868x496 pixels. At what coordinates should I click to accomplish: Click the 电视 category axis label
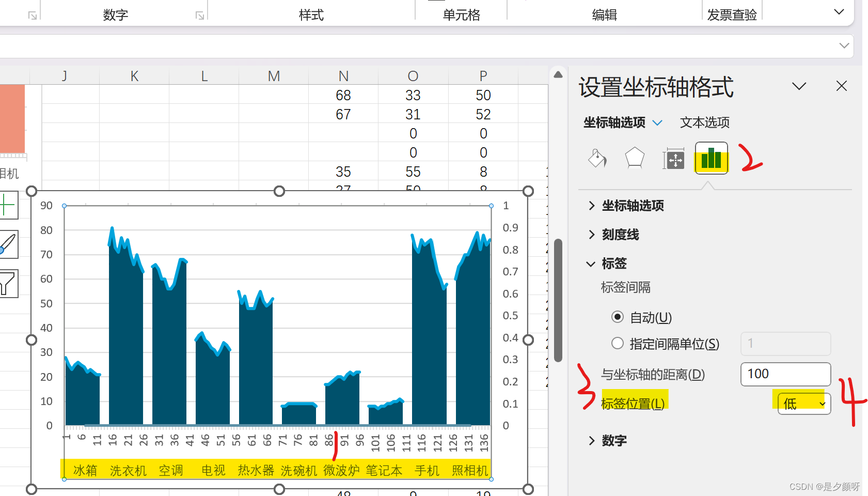click(x=213, y=470)
